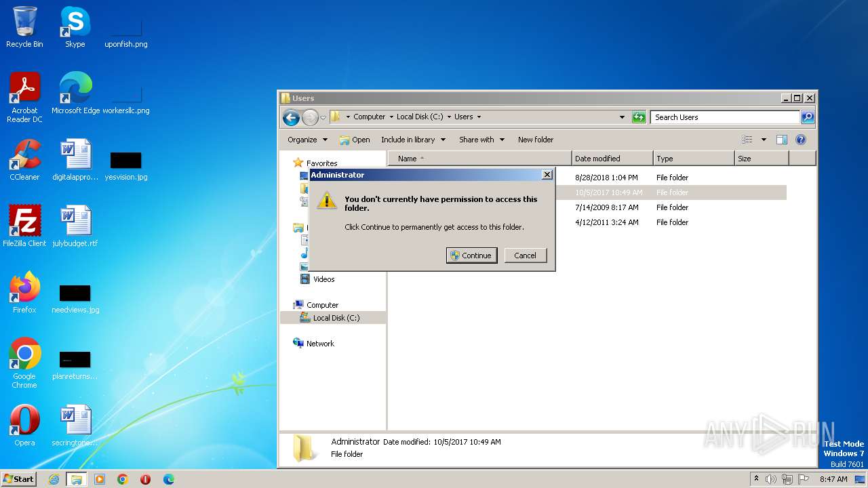Select Network in the navigation pane

pos(320,344)
